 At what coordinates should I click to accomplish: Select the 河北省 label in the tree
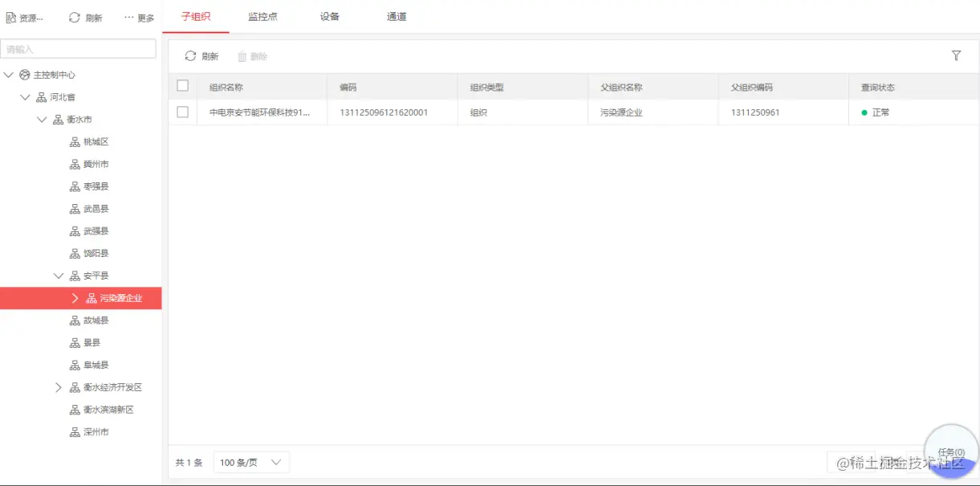63,97
